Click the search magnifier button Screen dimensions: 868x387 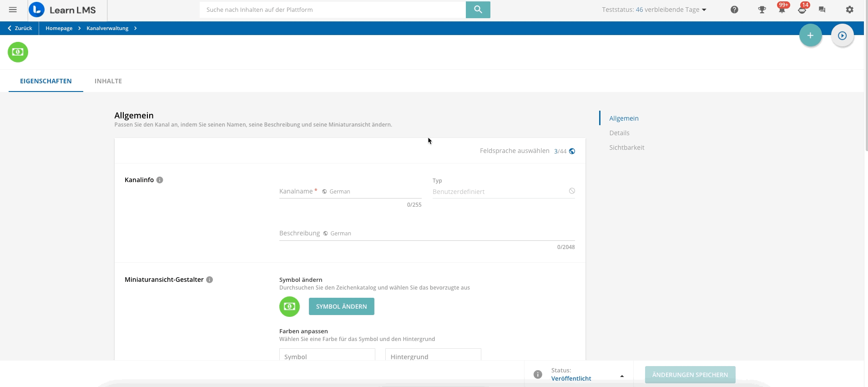click(478, 10)
